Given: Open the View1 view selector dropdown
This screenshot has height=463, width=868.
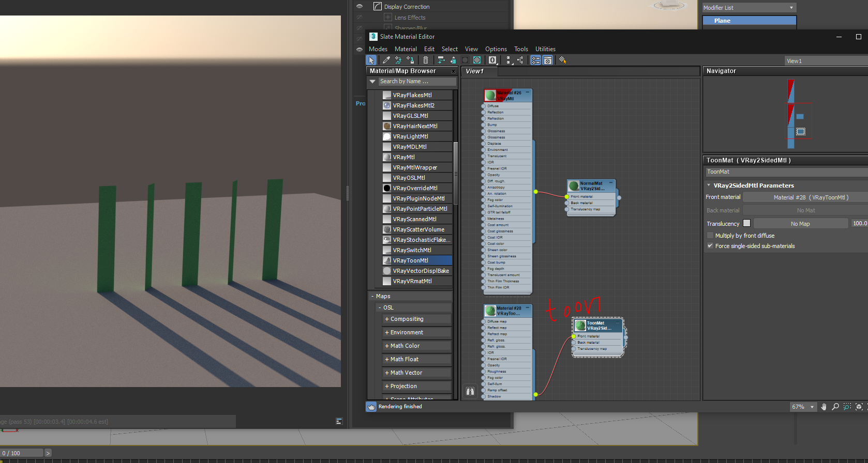Looking at the screenshot, I should (826, 61).
